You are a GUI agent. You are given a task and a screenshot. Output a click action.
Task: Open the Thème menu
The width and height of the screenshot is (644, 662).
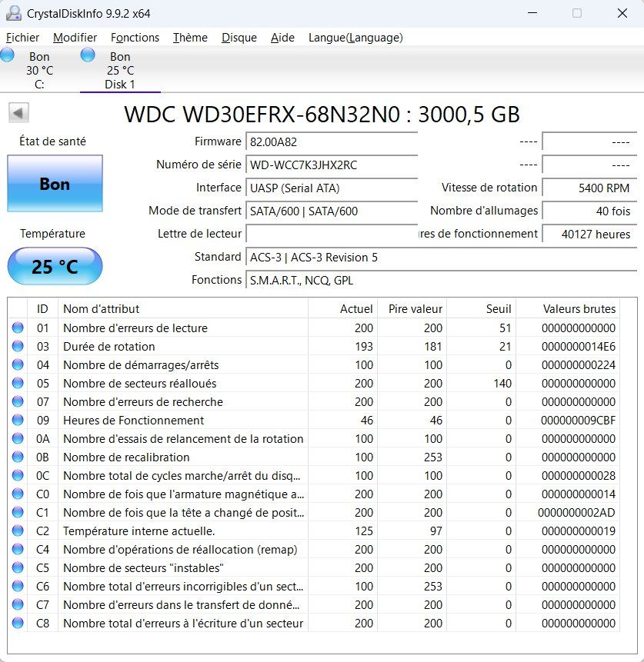click(x=190, y=38)
